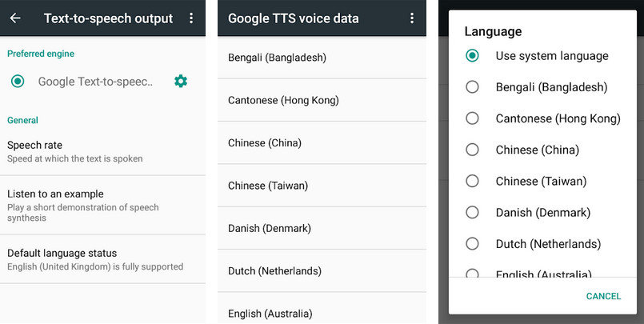Open Chinese (Taiwan) voice data entry

coord(322,186)
